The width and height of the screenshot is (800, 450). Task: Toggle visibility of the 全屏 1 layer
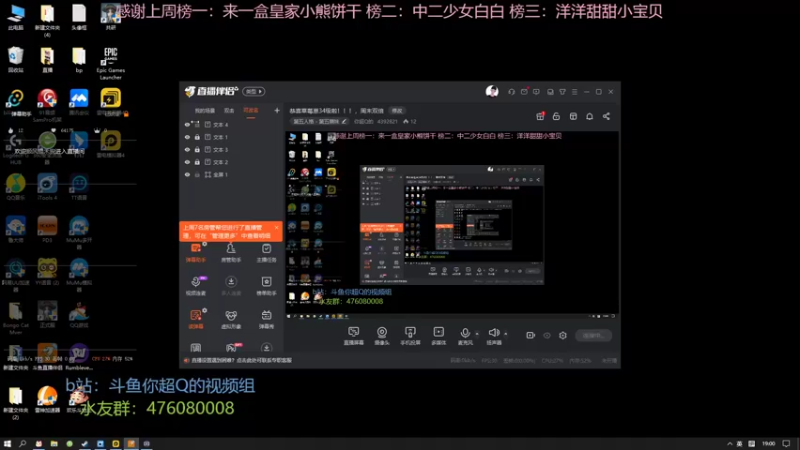pyautogui.click(x=187, y=174)
